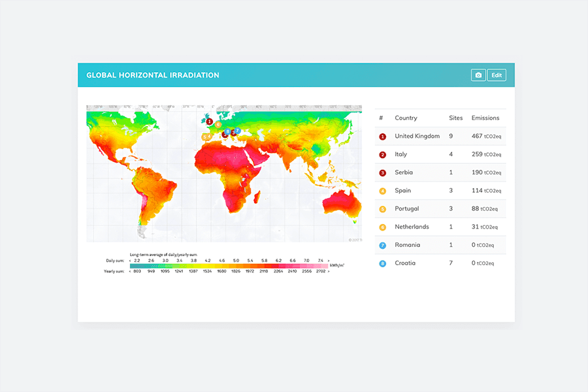Open the Serbia country name in table
The image size is (588, 392).
pyautogui.click(x=404, y=172)
